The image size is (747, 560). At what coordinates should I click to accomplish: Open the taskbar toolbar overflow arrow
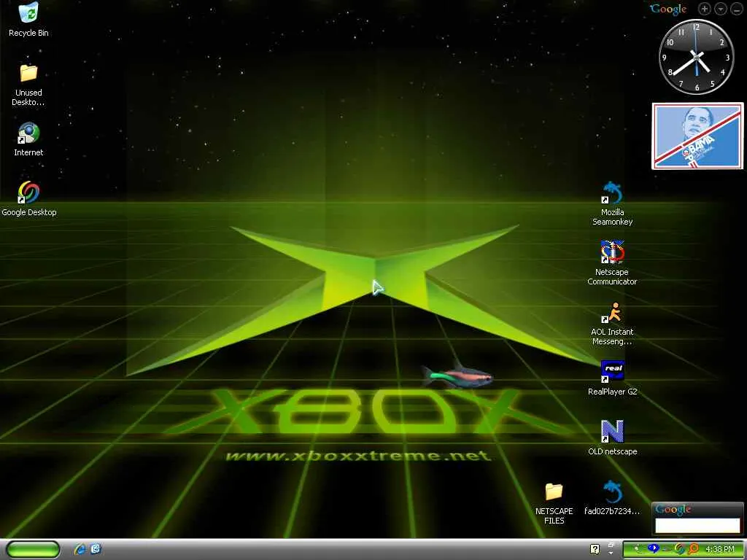(x=611, y=553)
